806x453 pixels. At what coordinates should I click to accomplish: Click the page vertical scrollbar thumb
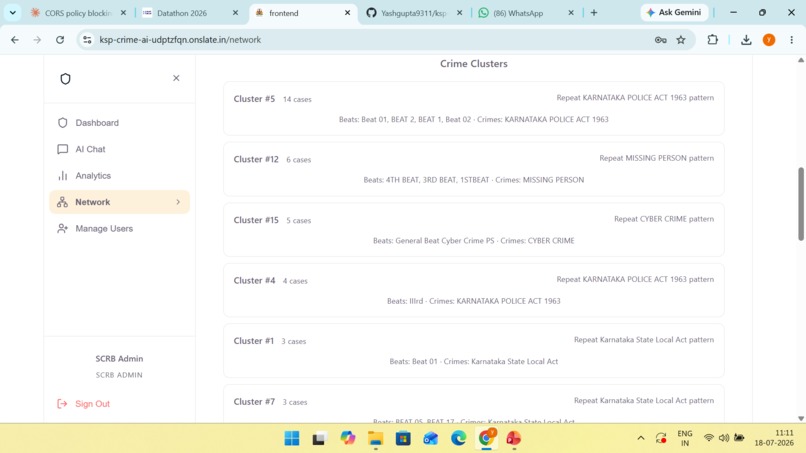click(x=801, y=204)
